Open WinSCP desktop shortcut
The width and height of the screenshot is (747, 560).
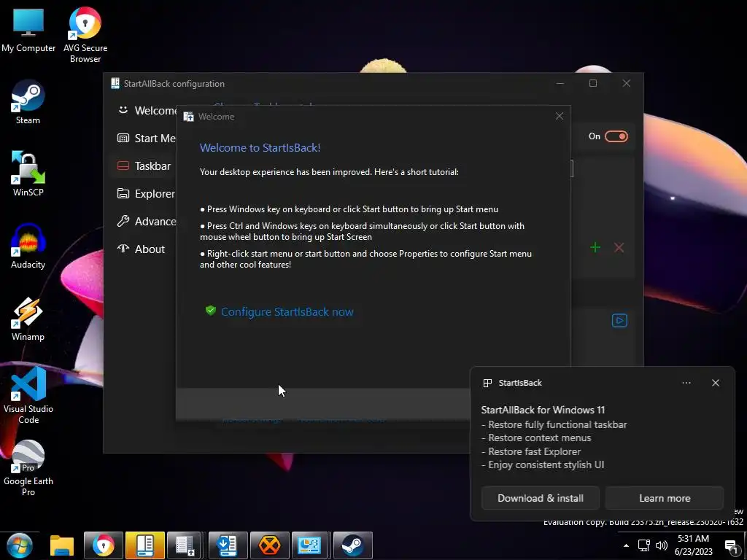28,174
